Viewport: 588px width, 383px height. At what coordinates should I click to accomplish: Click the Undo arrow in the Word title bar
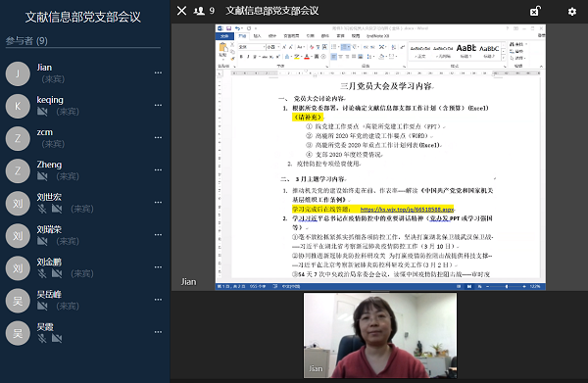(237, 28)
